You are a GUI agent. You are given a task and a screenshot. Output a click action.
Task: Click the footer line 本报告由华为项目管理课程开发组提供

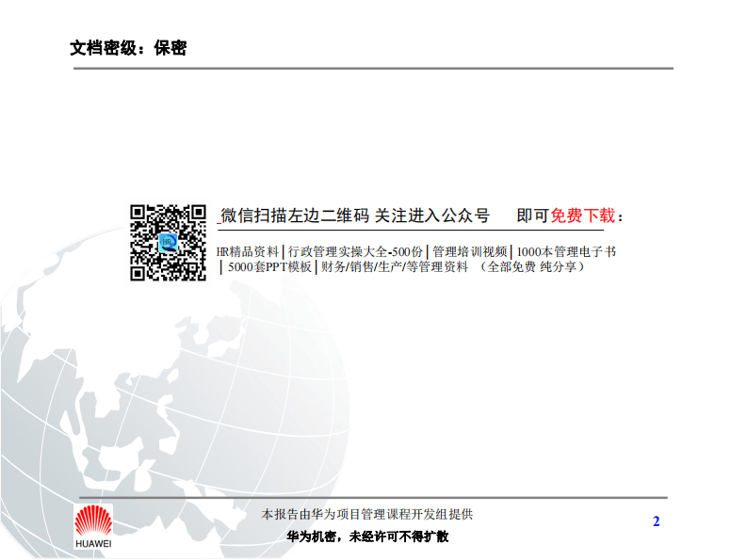click(x=366, y=514)
